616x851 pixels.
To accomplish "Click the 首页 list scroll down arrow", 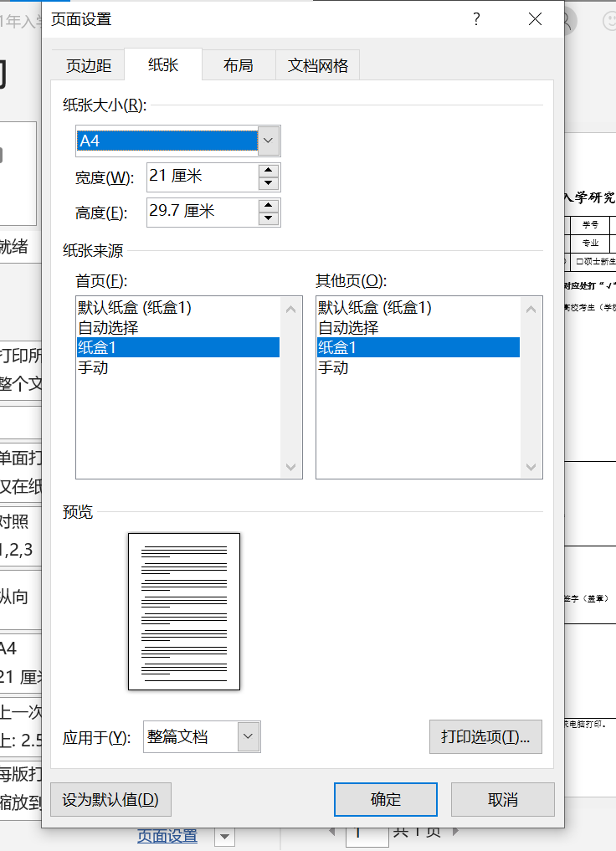I will (x=291, y=467).
